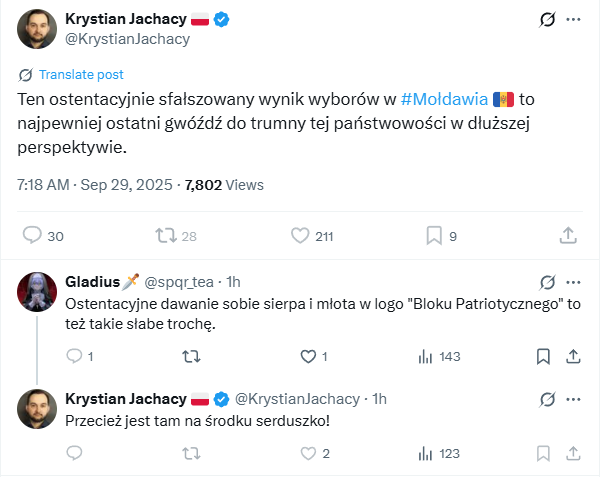The width and height of the screenshot is (600, 477).
Task: Repost the main post with 28 reposts
Action: click(166, 236)
